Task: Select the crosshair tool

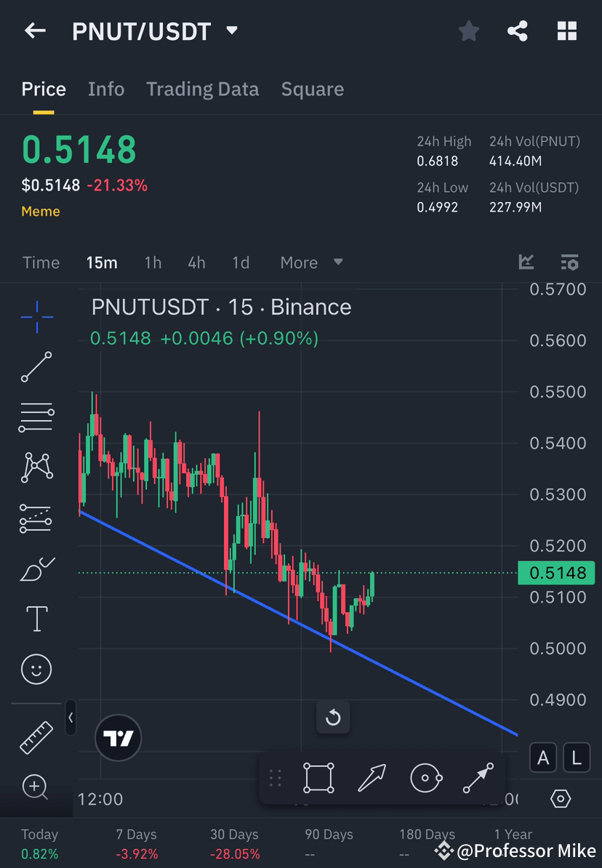Action: [x=36, y=316]
